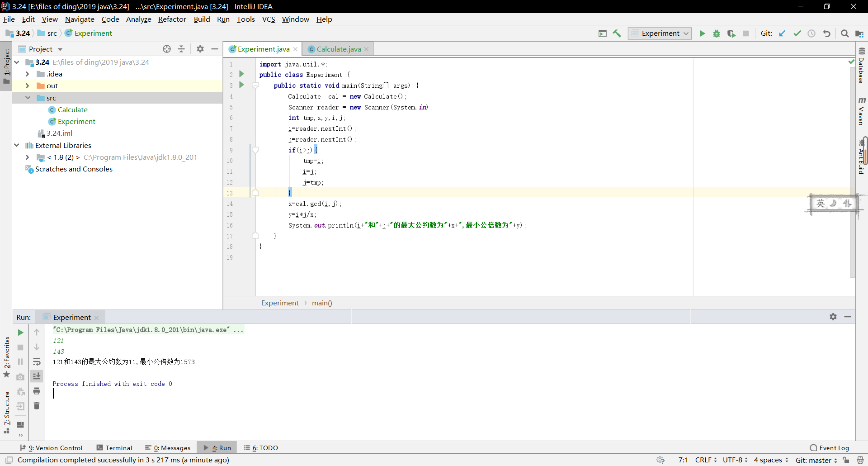Rerun Experiment in the Run panel

20,333
